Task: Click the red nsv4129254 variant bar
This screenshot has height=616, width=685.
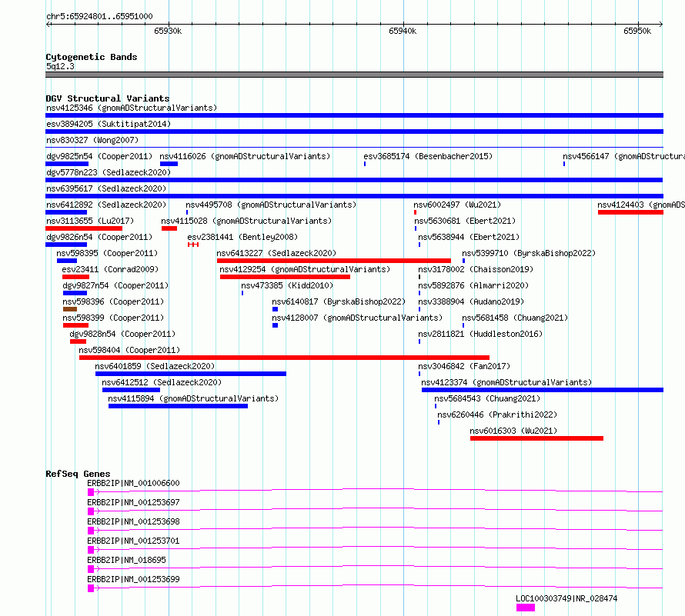Action: [285, 277]
